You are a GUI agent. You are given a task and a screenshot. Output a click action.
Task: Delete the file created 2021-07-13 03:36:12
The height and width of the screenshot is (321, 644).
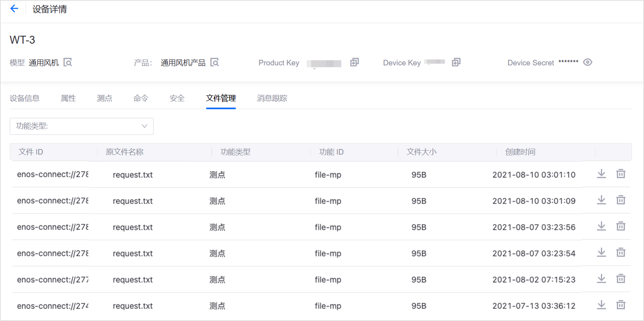[620, 305]
